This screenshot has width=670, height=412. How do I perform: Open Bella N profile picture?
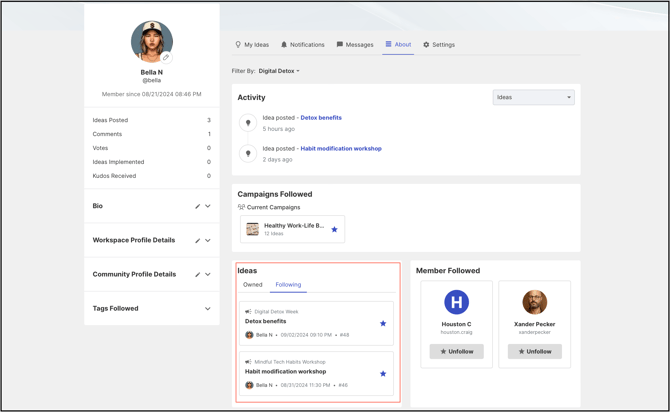point(152,41)
